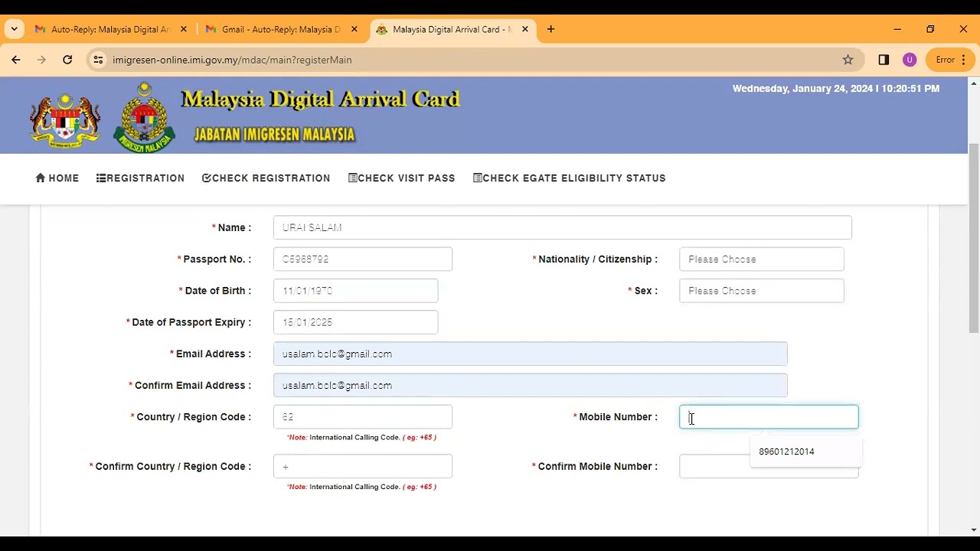Click the Date of Birth field
The image size is (980, 551).
(355, 291)
